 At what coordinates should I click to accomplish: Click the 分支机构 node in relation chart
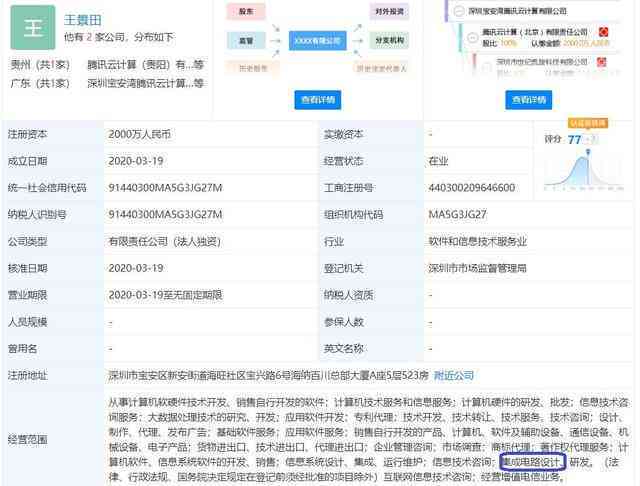tap(389, 40)
